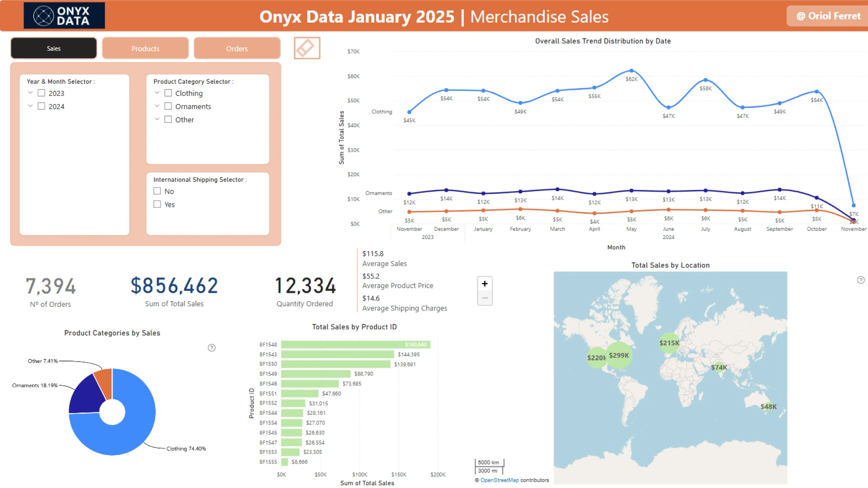This screenshot has height=488, width=868.
Task: Expand the Ornaments category tree
Action: 157,106
